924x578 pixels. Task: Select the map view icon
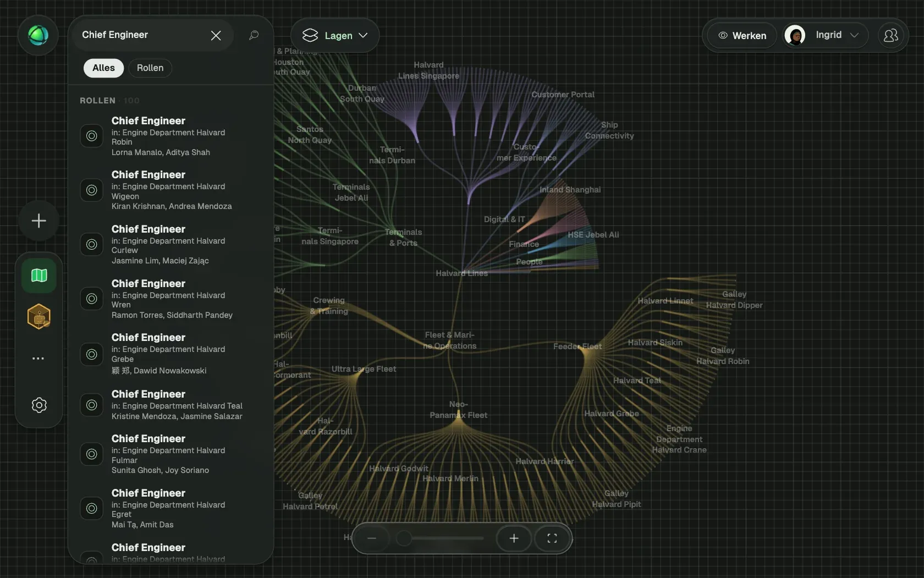tap(39, 275)
